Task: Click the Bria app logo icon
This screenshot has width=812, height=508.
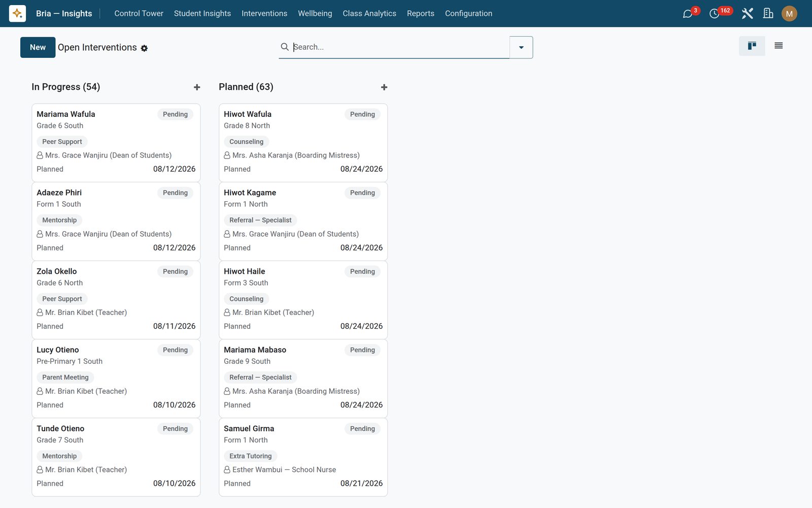Action: tap(17, 13)
